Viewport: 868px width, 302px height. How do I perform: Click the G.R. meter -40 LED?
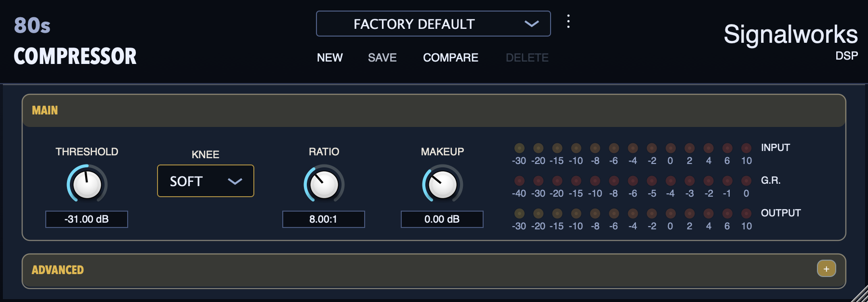pyautogui.click(x=519, y=181)
